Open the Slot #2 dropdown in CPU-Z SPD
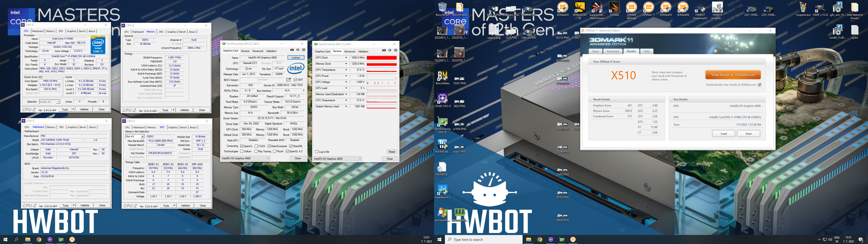 pyautogui.click(x=135, y=136)
